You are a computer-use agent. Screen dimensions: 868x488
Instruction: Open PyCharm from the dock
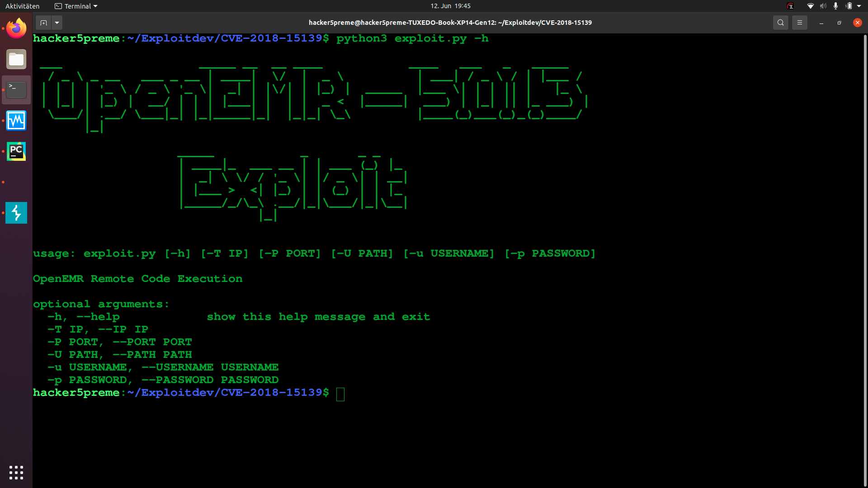[x=16, y=151]
